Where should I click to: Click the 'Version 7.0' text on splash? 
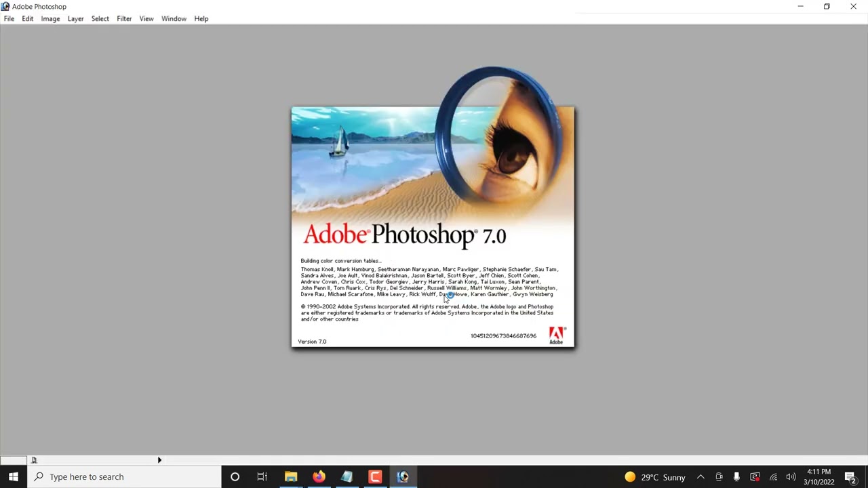[x=312, y=342]
